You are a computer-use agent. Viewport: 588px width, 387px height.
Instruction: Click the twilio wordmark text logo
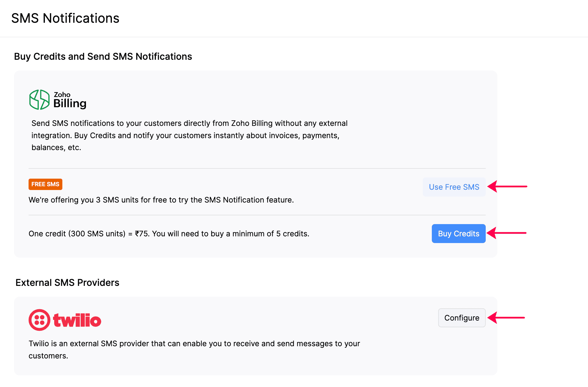click(x=77, y=321)
